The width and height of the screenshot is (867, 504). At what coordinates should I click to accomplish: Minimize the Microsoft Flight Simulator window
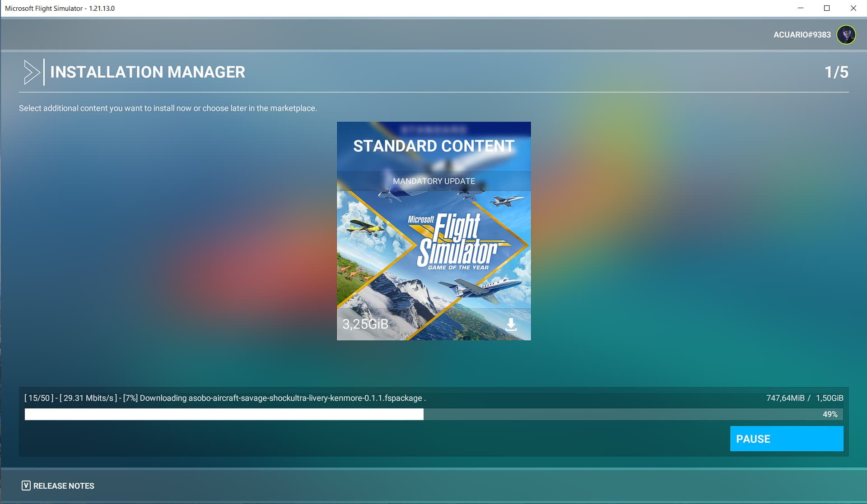(801, 8)
